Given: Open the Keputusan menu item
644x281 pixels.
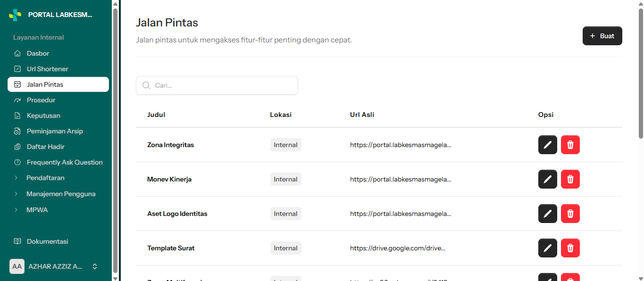Looking at the screenshot, I should tap(59, 116).
